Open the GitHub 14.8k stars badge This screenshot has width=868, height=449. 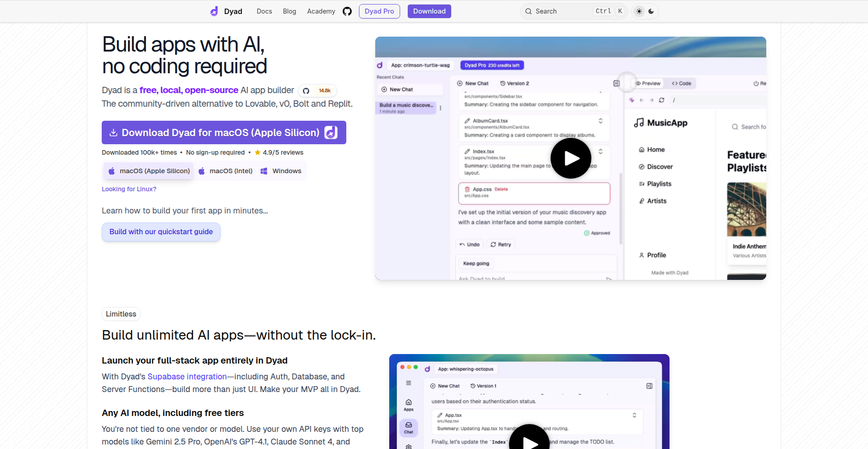(317, 90)
